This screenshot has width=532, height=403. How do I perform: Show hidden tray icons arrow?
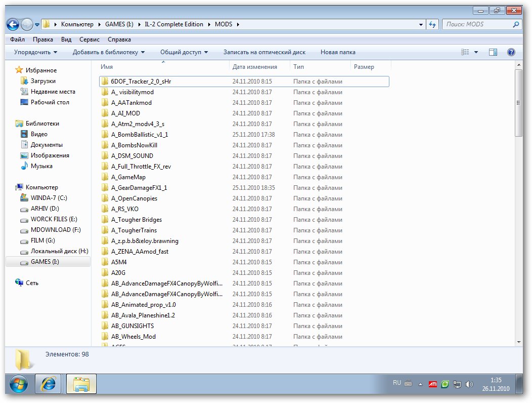(420, 384)
